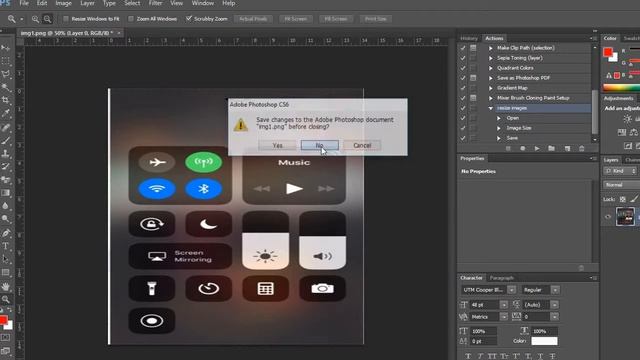
Task: Expand the Image Size step
Action: [499, 128]
